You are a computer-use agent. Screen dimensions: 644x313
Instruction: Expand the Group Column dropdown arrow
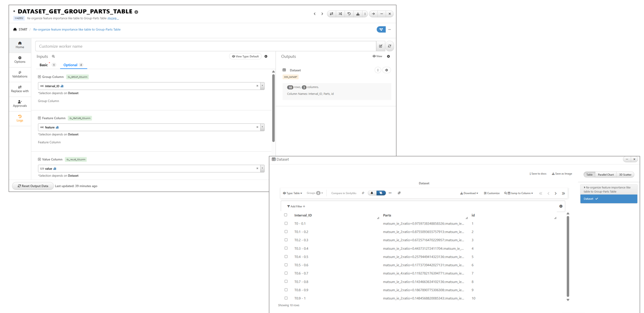click(262, 86)
